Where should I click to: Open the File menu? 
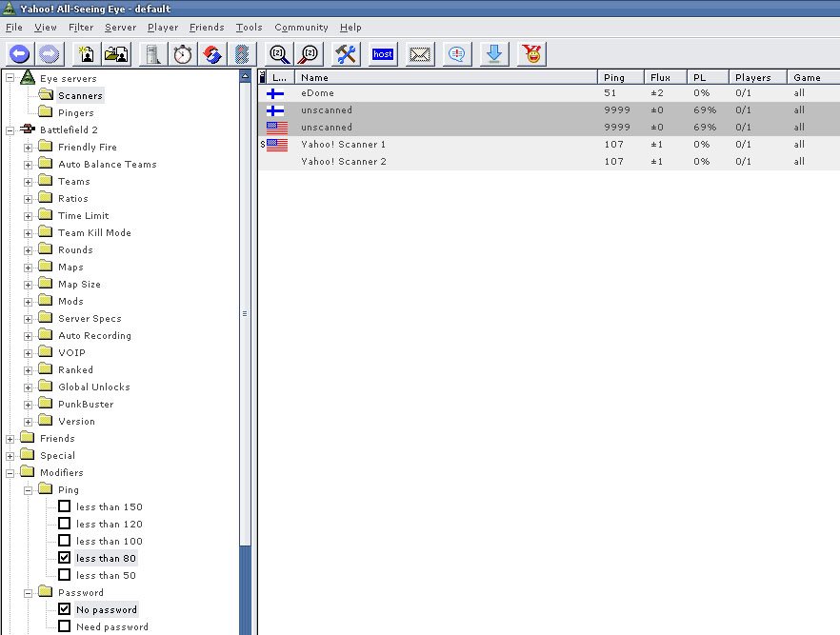point(14,28)
